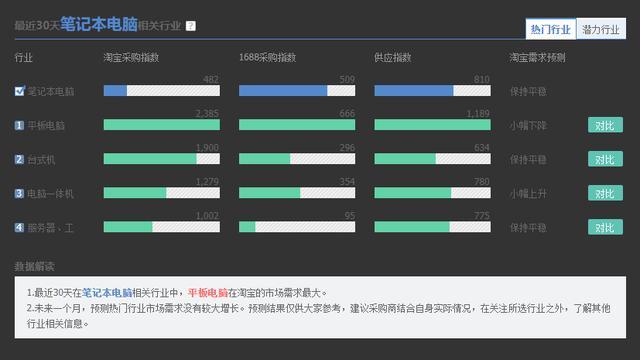Click 对比 button for 服务器 row
640x360 pixels.
(x=605, y=227)
